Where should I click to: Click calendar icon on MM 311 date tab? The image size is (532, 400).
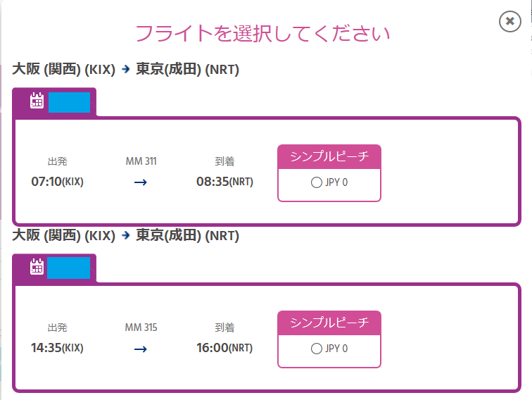pos(37,101)
